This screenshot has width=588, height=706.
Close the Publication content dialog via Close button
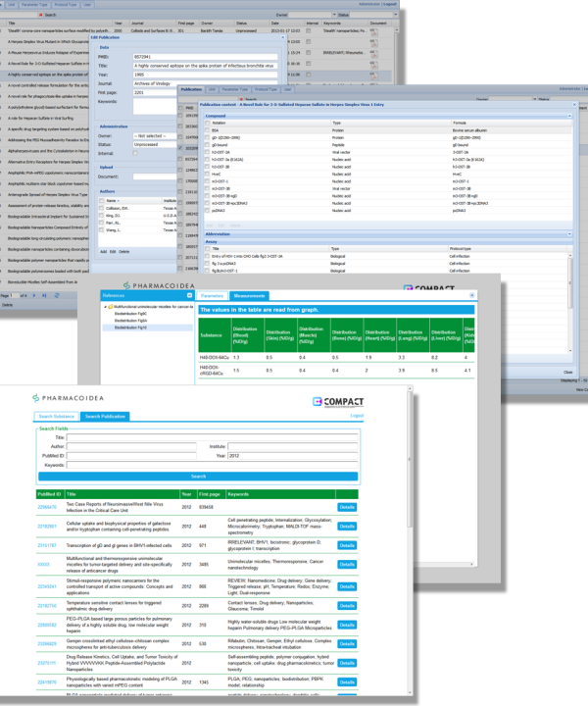pos(568,373)
